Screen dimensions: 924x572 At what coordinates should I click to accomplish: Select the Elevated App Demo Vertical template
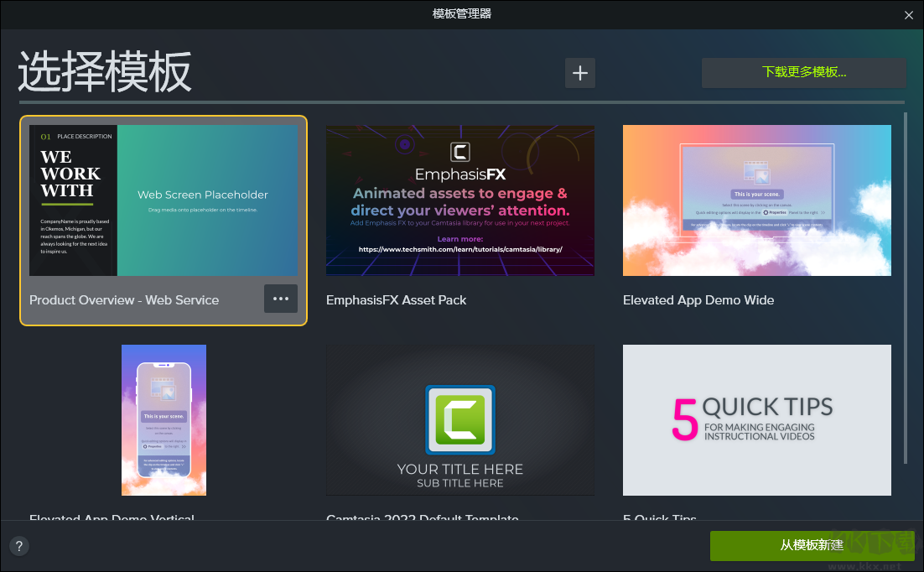(x=164, y=419)
